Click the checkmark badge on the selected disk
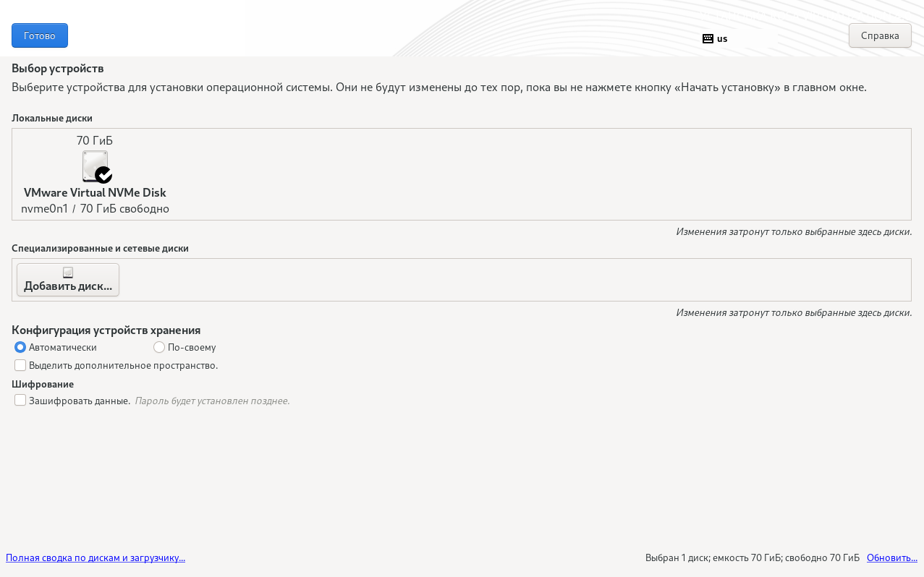Viewport: 924px width, 577px height. pyautogui.click(x=104, y=175)
